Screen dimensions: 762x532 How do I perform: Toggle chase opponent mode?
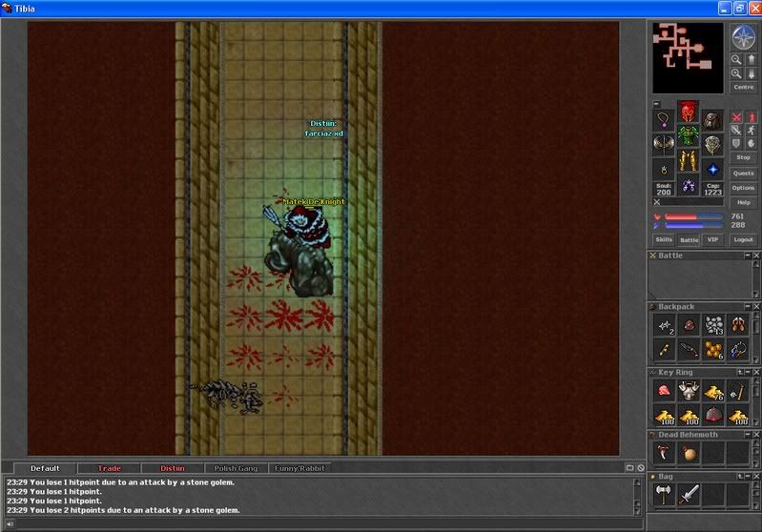[752, 131]
